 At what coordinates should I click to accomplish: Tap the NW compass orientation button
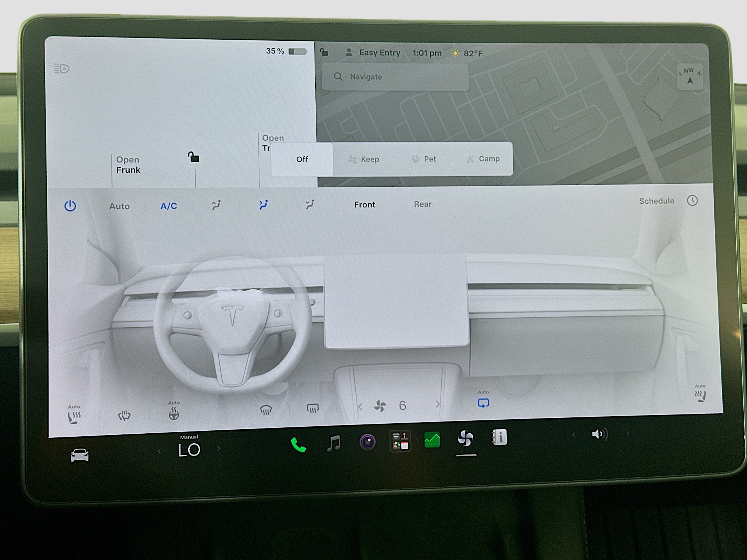(689, 76)
